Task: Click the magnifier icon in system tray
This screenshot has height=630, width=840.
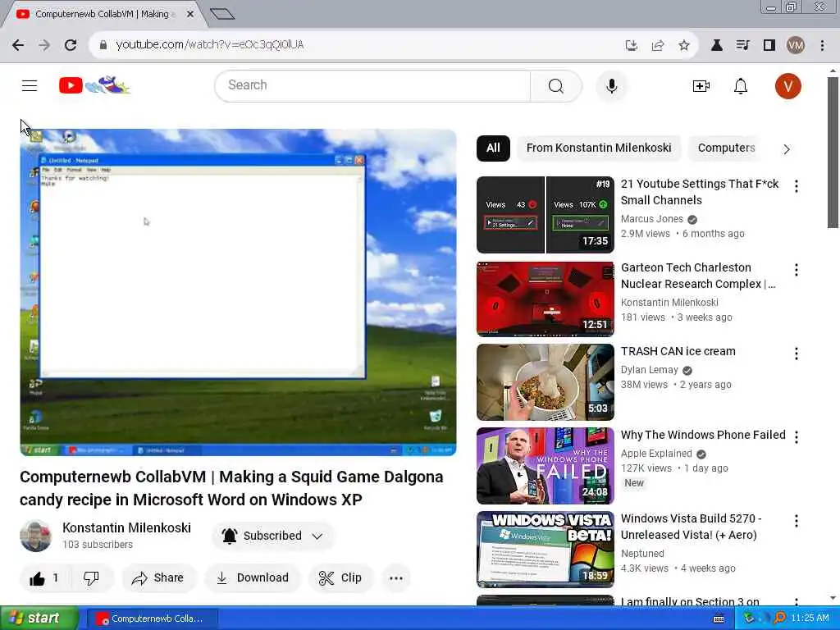Action: [x=780, y=619]
